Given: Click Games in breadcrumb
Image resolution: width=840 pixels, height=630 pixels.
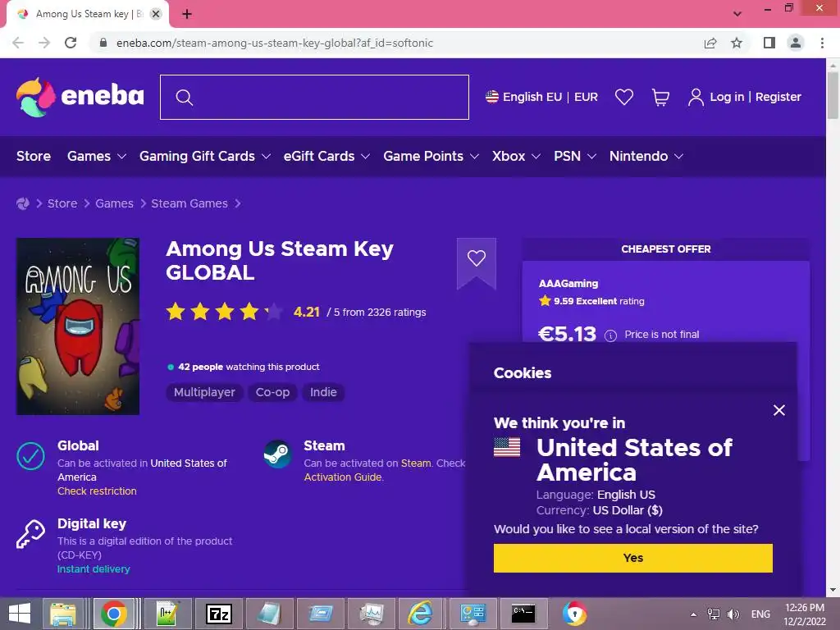Looking at the screenshot, I should tap(114, 203).
